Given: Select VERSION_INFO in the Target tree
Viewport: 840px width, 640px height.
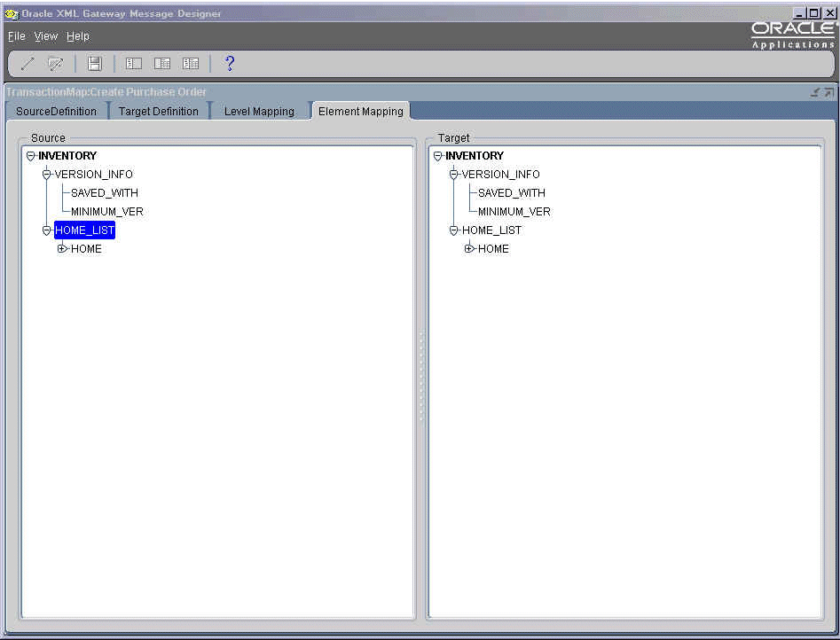Looking at the screenshot, I should pyautogui.click(x=501, y=175).
